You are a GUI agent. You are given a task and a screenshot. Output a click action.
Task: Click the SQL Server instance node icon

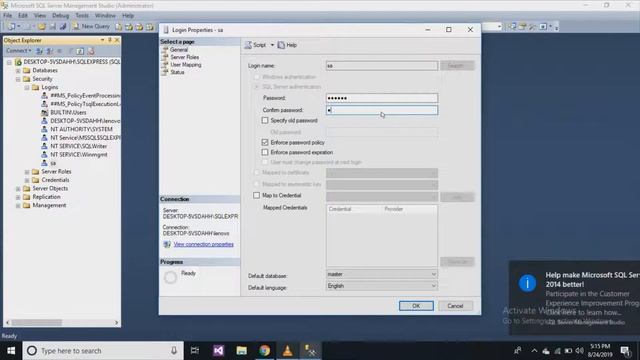click(18, 62)
